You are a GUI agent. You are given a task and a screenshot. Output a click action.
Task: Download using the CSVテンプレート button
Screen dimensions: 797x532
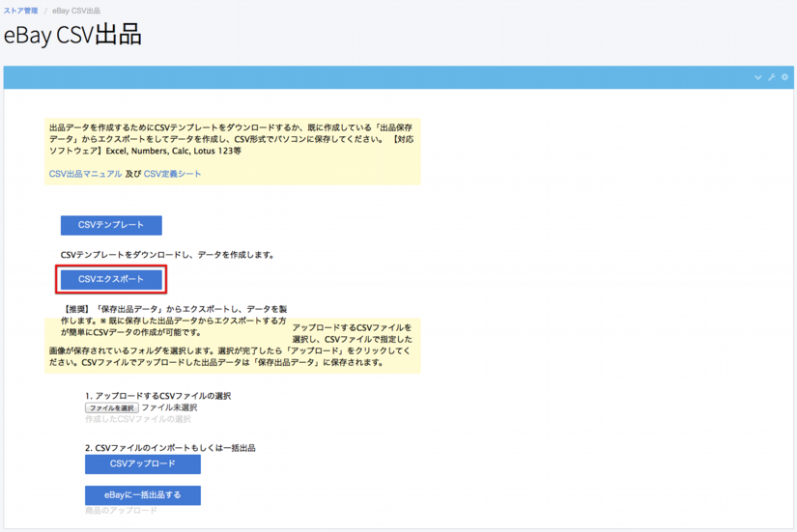pyautogui.click(x=111, y=225)
